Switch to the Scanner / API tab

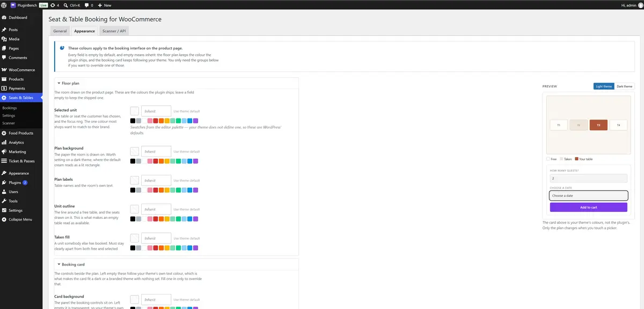(x=114, y=31)
